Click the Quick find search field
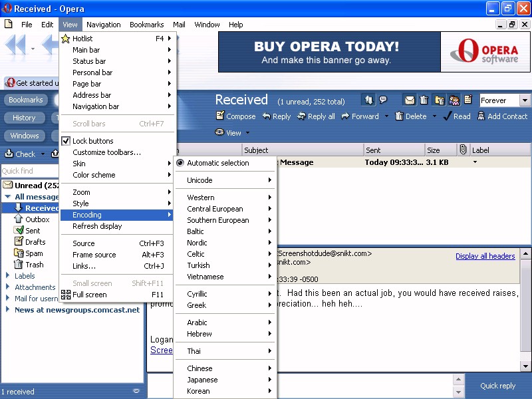Image resolution: width=532 pixels, height=399 pixels. (x=27, y=171)
